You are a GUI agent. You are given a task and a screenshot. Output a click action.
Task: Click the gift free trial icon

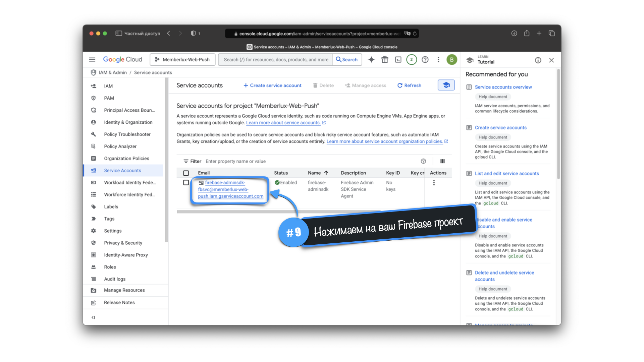pyautogui.click(x=385, y=60)
